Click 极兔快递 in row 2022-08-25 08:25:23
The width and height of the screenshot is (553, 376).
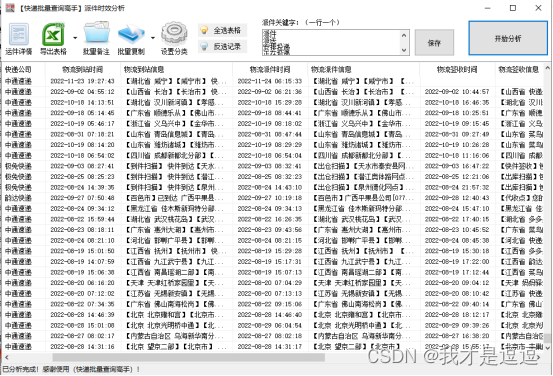pos(18,177)
